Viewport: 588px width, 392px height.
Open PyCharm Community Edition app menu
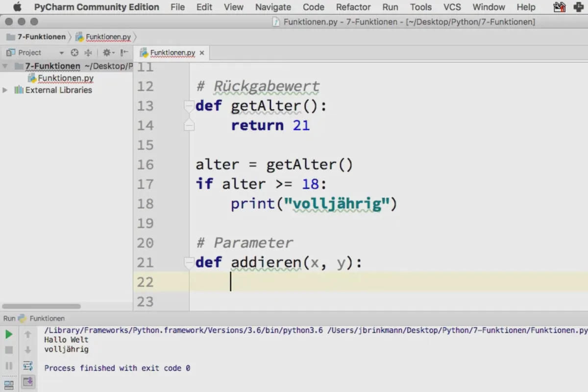[x=97, y=7]
